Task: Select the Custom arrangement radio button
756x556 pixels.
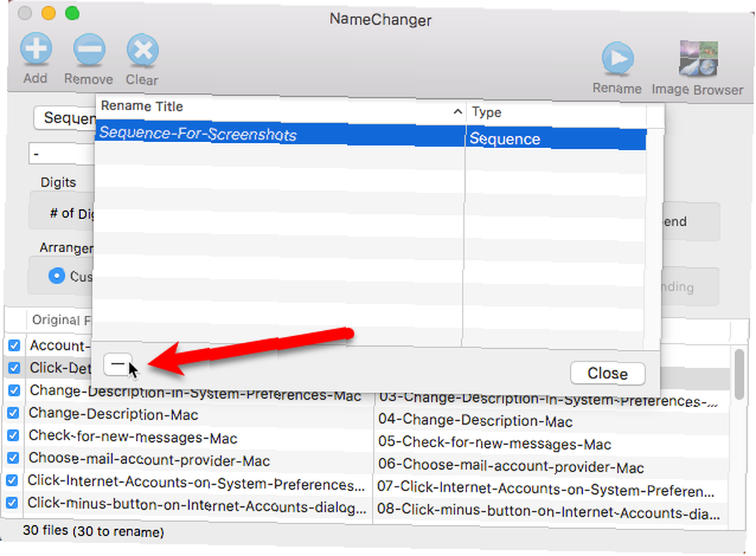Action: click(x=57, y=276)
